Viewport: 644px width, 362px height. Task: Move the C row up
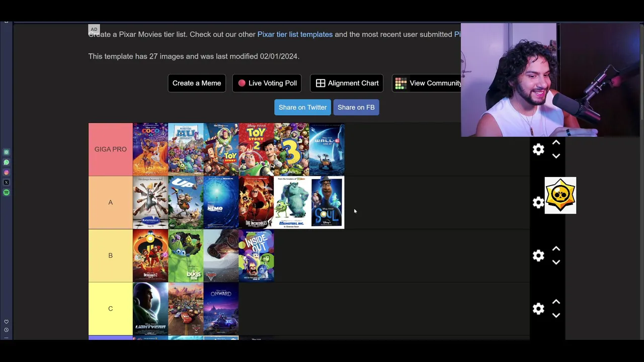[x=556, y=302]
